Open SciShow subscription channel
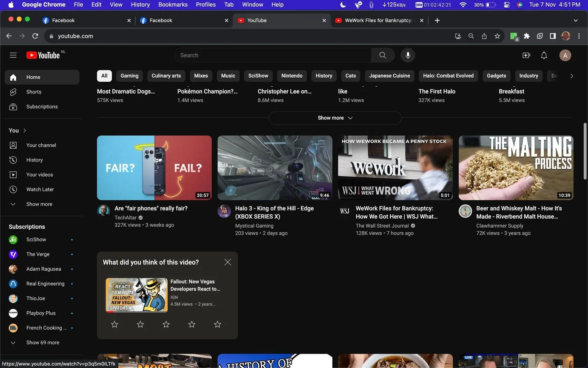 41,240
